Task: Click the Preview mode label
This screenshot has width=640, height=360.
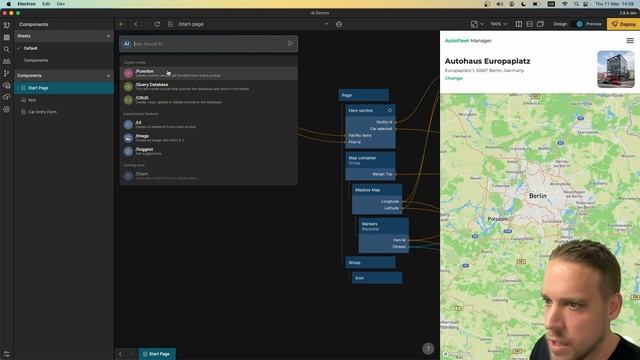Action: tap(593, 24)
